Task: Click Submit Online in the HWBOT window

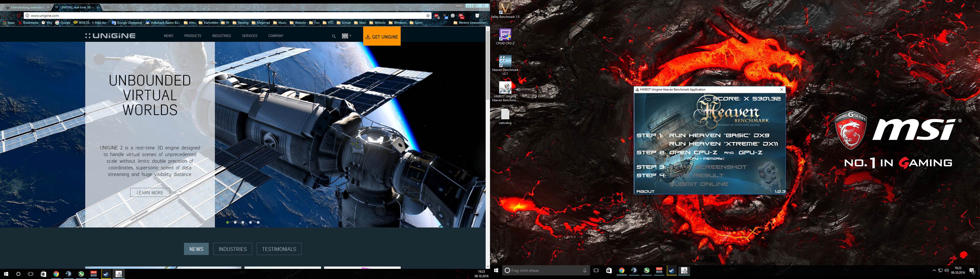Action: tap(699, 184)
